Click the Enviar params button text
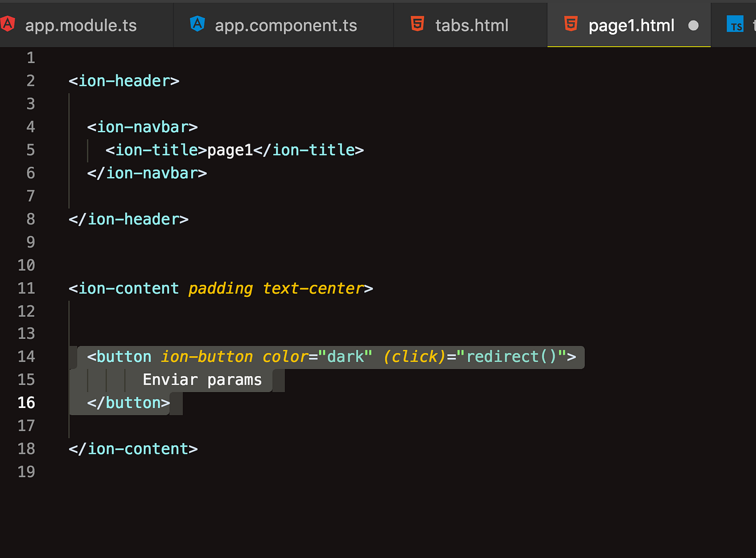756x558 pixels. coord(201,379)
